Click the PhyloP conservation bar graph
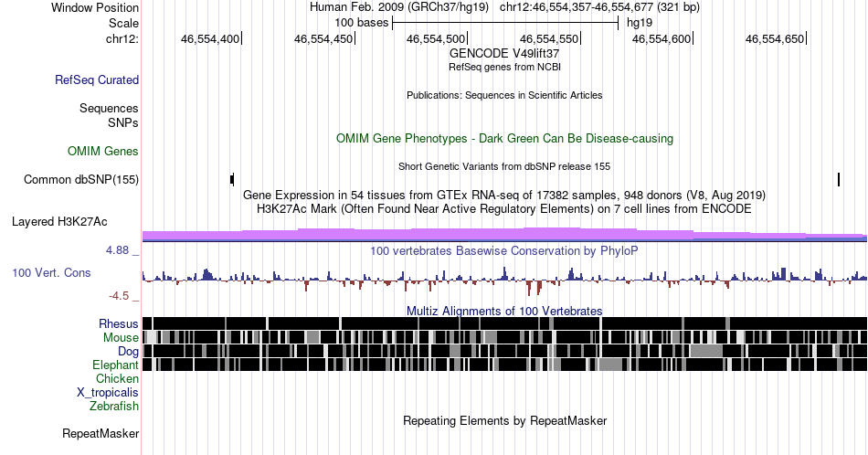Screen dimensions: 868x455 (504, 280)
